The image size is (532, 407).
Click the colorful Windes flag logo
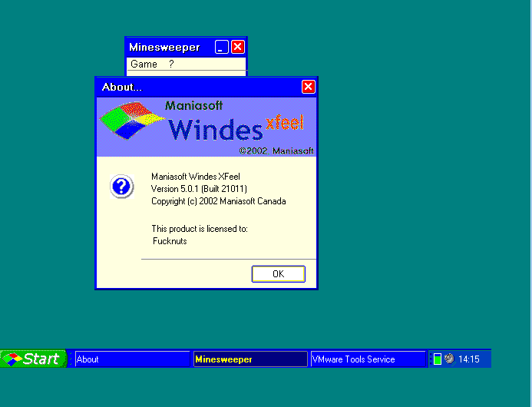132,120
